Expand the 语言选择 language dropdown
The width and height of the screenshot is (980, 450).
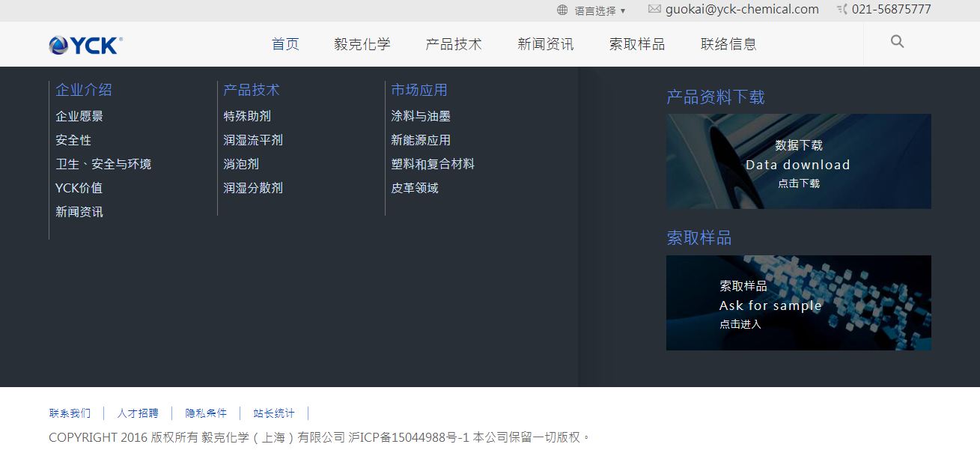(600, 10)
